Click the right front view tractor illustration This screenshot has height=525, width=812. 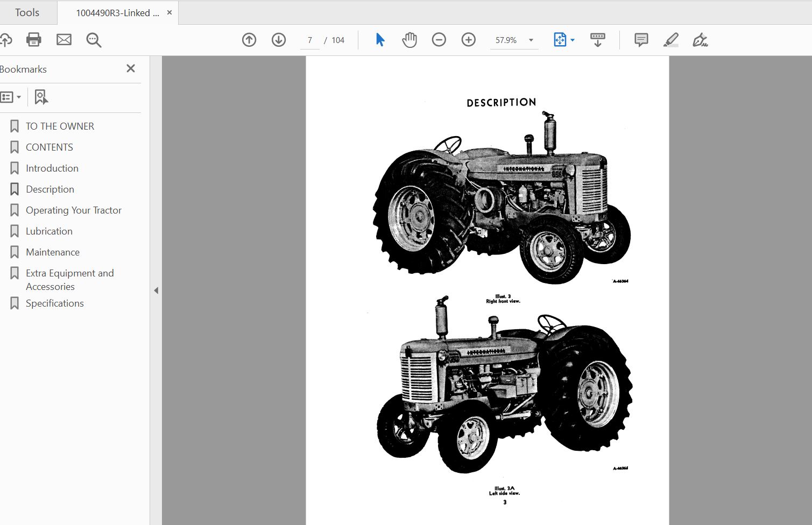pos(502,198)
